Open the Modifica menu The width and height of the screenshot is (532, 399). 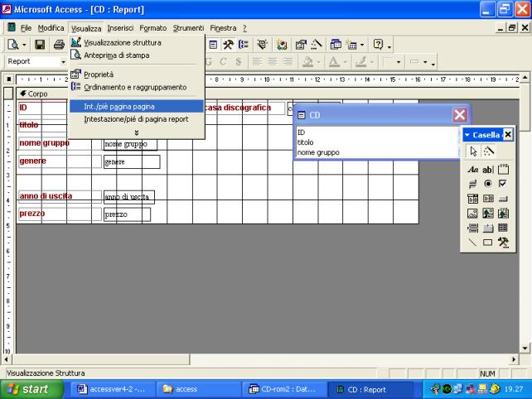51,28
